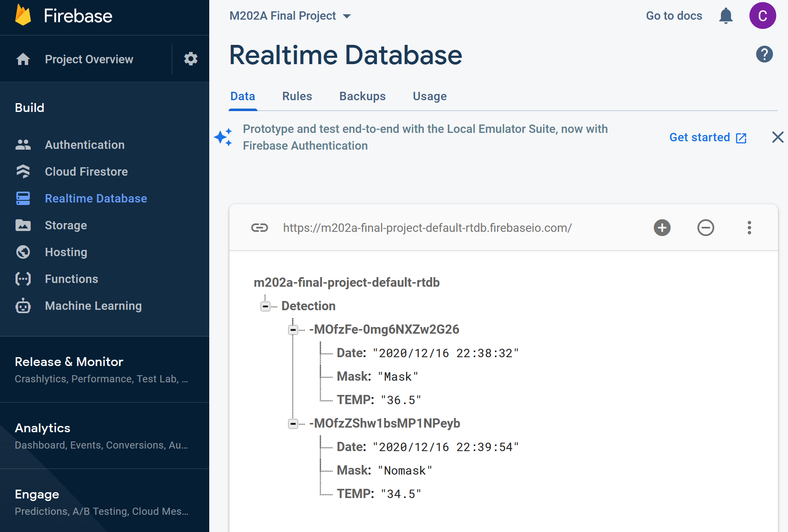Open the M202A Final Project dropdown
Screen dimensions: 788x532
[290, 16]
